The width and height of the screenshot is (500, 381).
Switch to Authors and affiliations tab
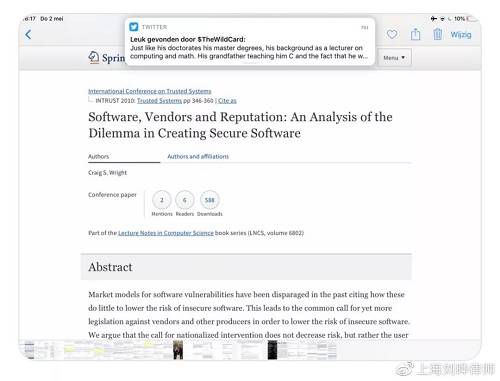(x=198, y=156)
